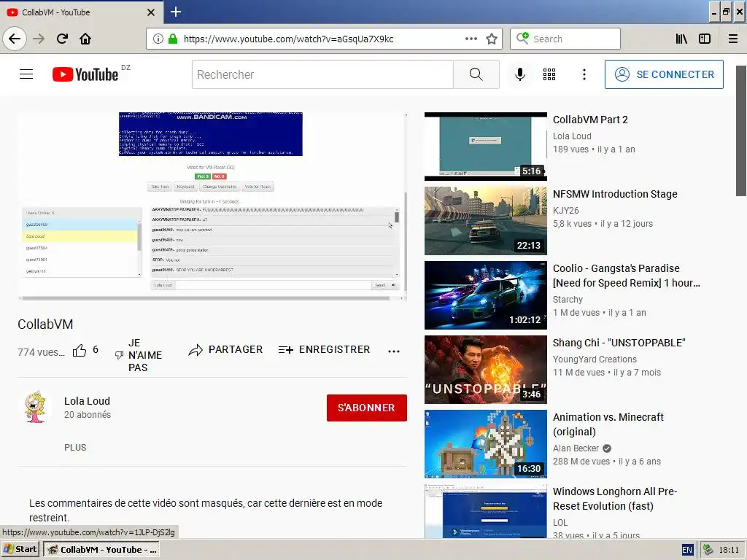Click Lola Loud channel avatar
747x560 pixels.
36,408
